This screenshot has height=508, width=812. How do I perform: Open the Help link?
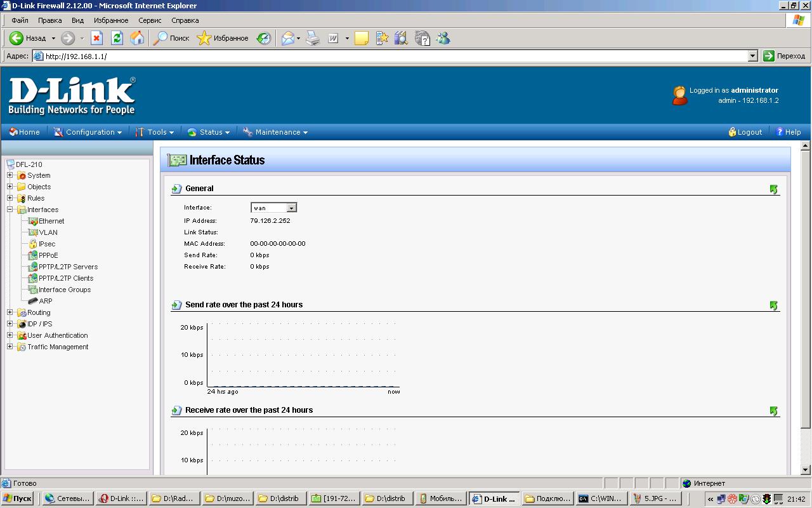tap(789, 132)
